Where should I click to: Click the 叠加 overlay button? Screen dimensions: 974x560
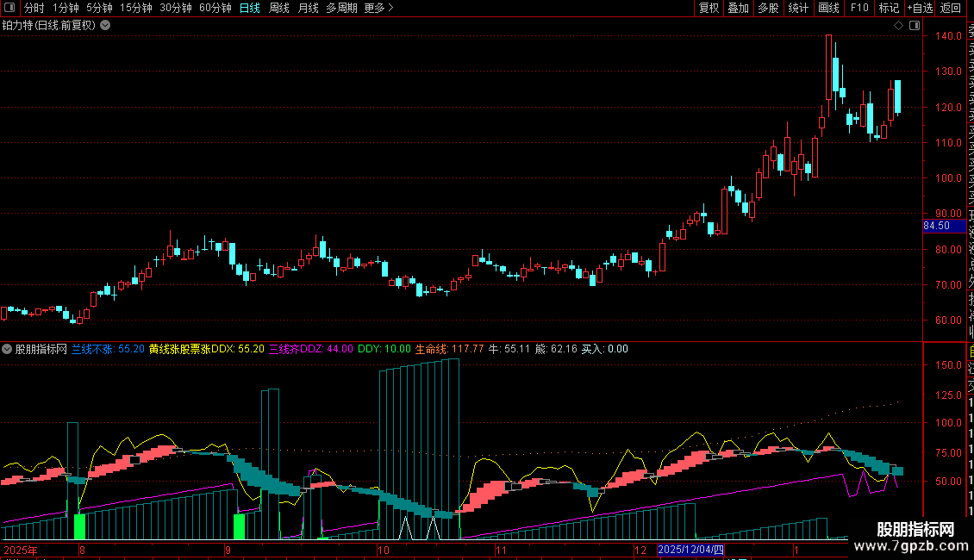pos(739,8)
